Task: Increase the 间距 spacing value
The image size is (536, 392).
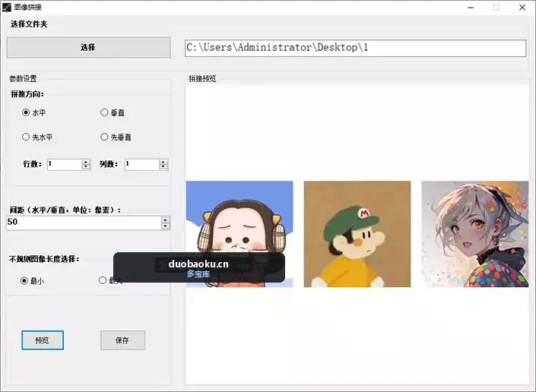Action: click(166, 220)
